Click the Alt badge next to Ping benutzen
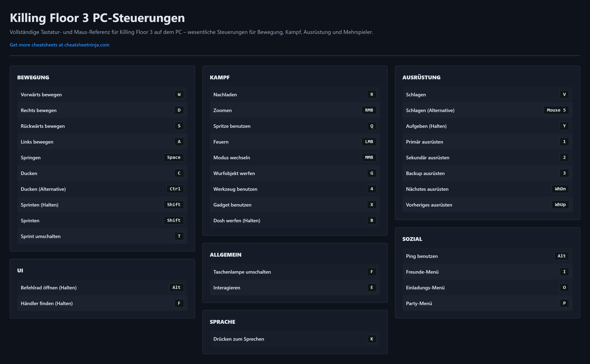Image resolution: width=590 pixels, height=364 pixels. click(561, 256)
